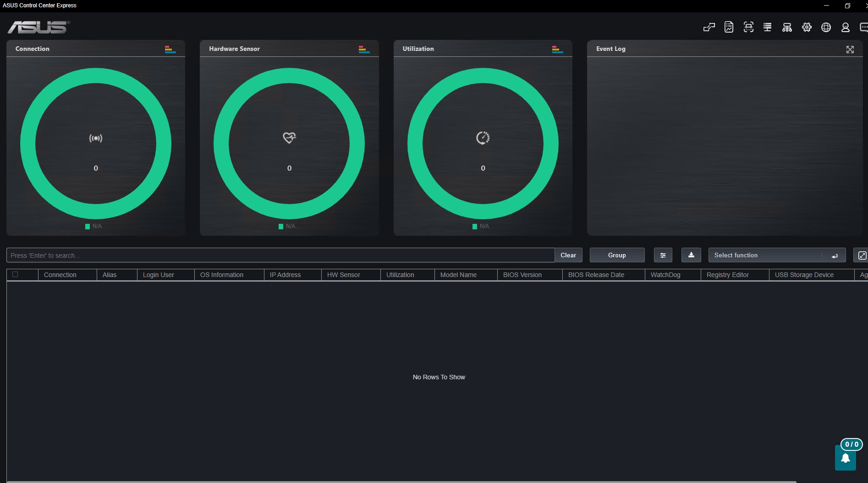Toggle chart view in Utilization panel

[557, 49]
